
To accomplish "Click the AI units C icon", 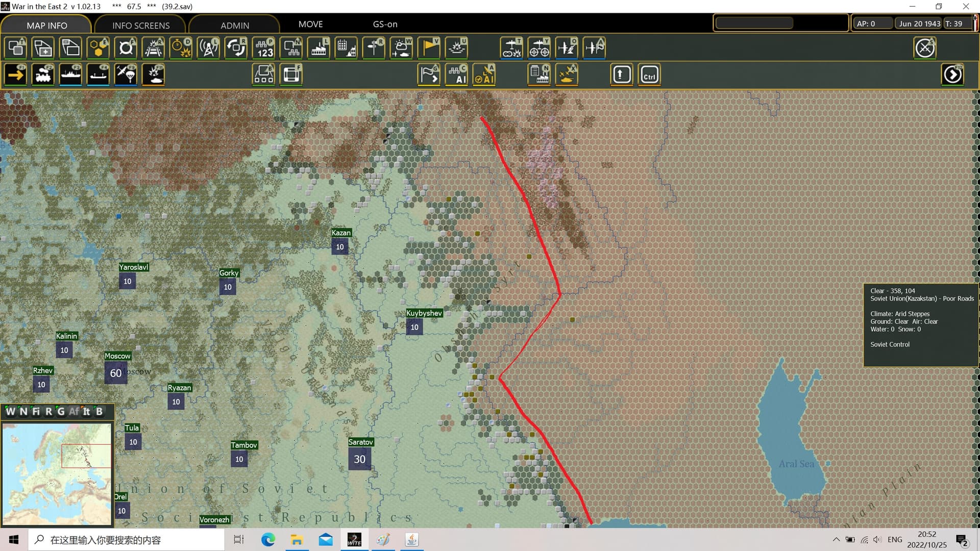I will pyautogui.click(x=457, y=75).
